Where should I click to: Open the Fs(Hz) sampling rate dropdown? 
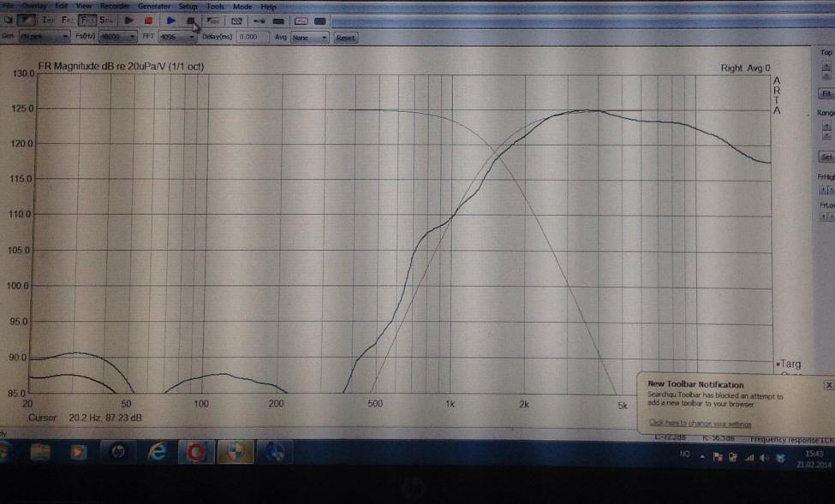click(117, 37)
